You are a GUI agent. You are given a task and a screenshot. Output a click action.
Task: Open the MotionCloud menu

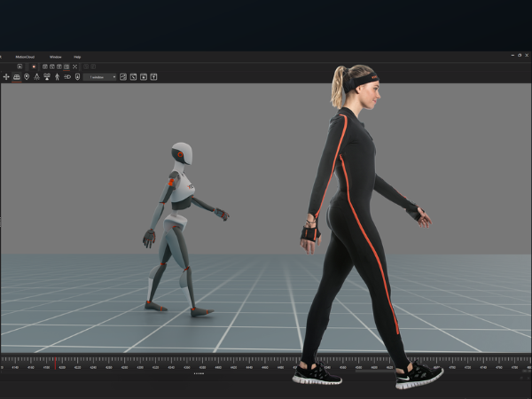[x=27, y=57]
